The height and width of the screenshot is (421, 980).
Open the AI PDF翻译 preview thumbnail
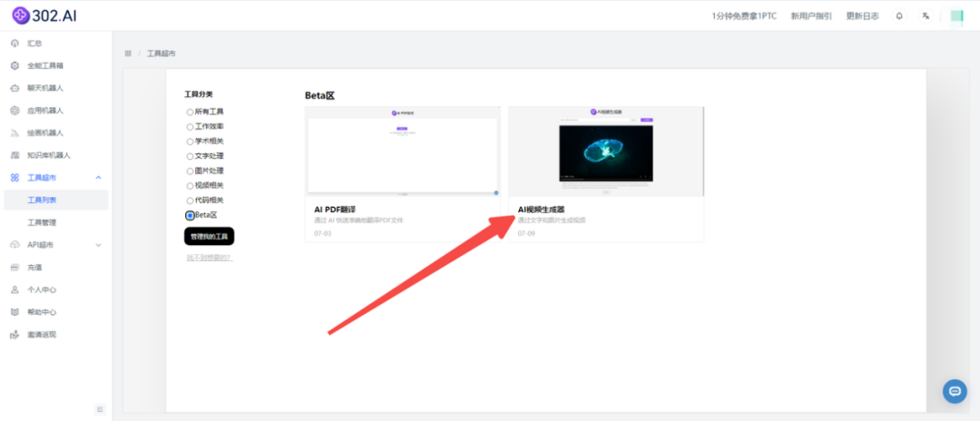(402, 152)
